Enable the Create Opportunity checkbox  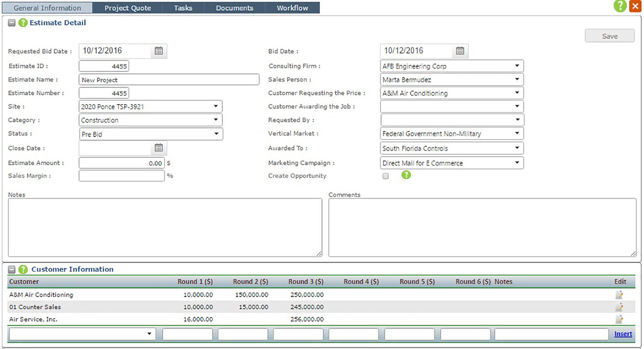[386, 176]
